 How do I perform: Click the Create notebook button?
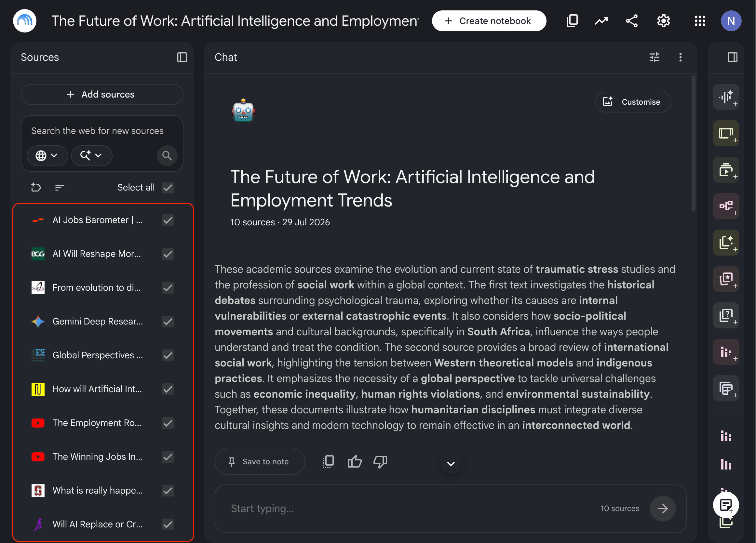click(489, 21)
